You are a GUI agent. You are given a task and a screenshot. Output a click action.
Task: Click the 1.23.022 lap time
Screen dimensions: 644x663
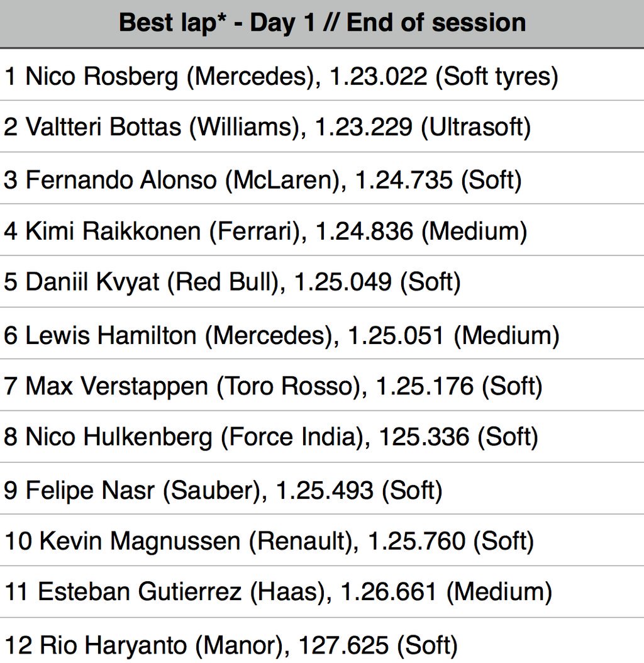378,77
